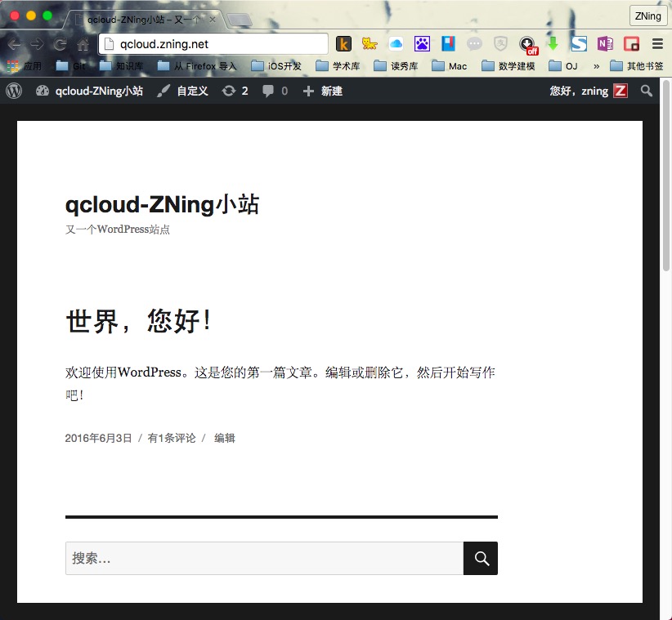
Task: Open the iOS开发 bookmark folder
Action: [x=276, y=66]
